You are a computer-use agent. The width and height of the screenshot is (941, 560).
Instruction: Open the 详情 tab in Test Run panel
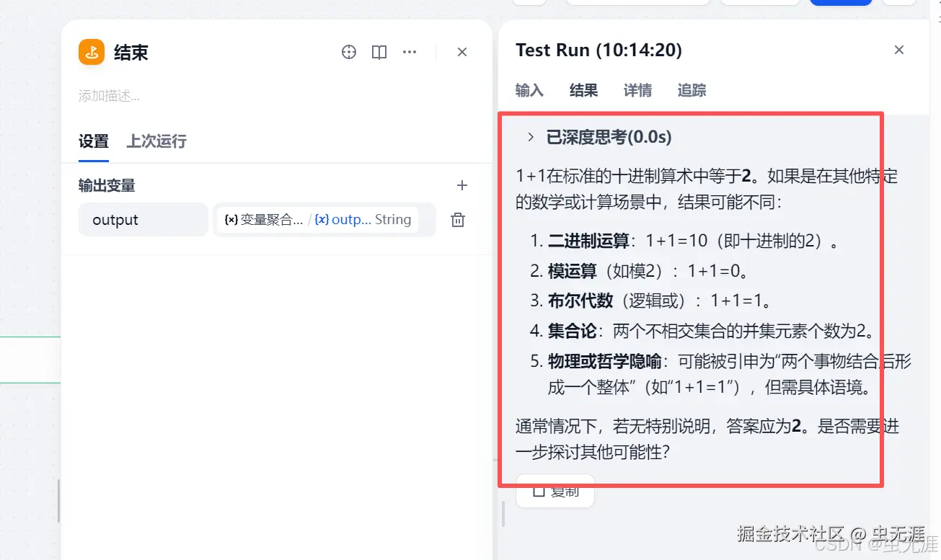click(637, 90)
